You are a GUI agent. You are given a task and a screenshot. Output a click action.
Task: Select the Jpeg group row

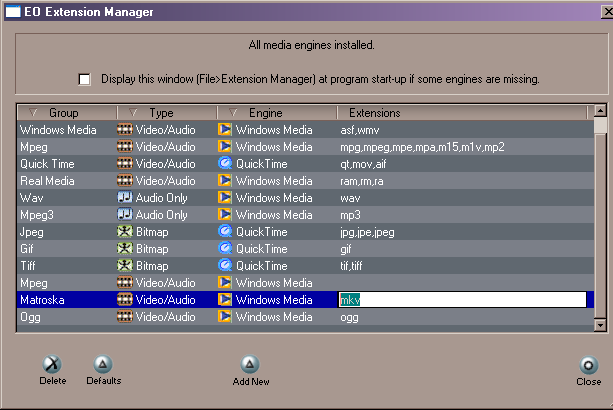(x=306, y=231)
